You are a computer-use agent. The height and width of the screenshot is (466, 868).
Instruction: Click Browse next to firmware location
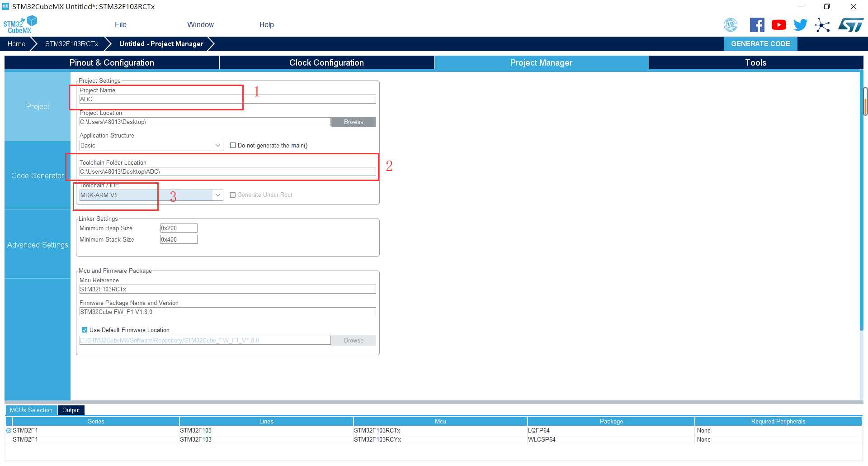coord(354,340)
